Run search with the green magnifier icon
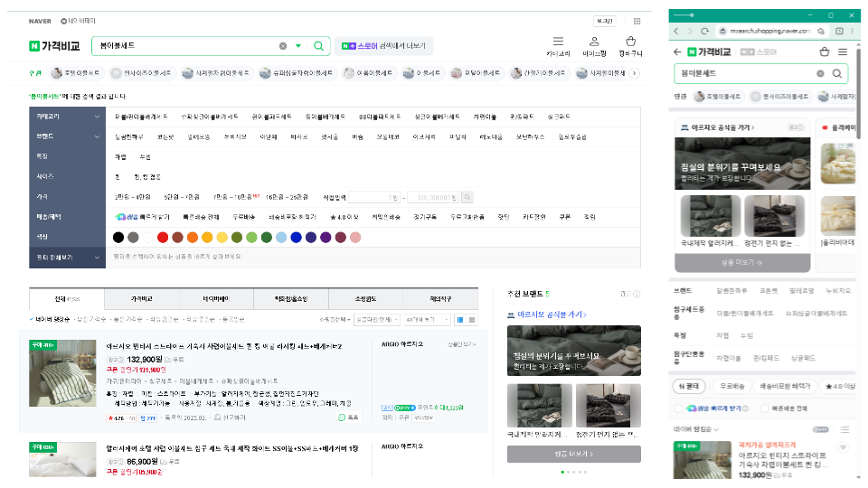The width and height of the screenshot is (868, 488). coord(319,46)
